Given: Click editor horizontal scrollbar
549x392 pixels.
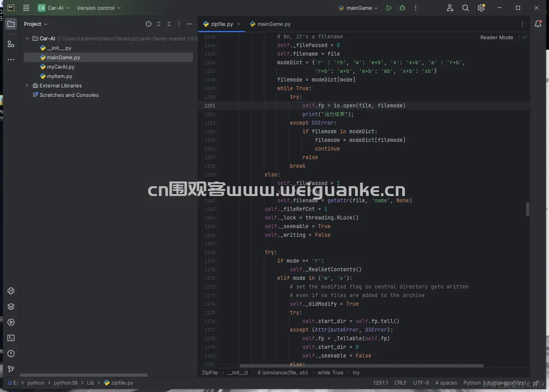Looking at the screenshot, I should (x=362, y=366).
